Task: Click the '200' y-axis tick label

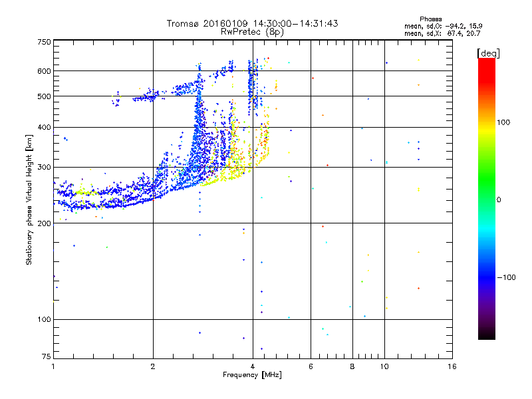Action: pos(44,223)
